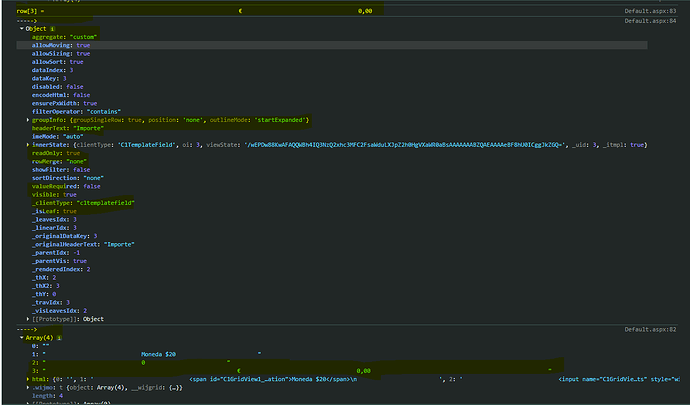Select the encodeHtml: false row

coord(61,95)
